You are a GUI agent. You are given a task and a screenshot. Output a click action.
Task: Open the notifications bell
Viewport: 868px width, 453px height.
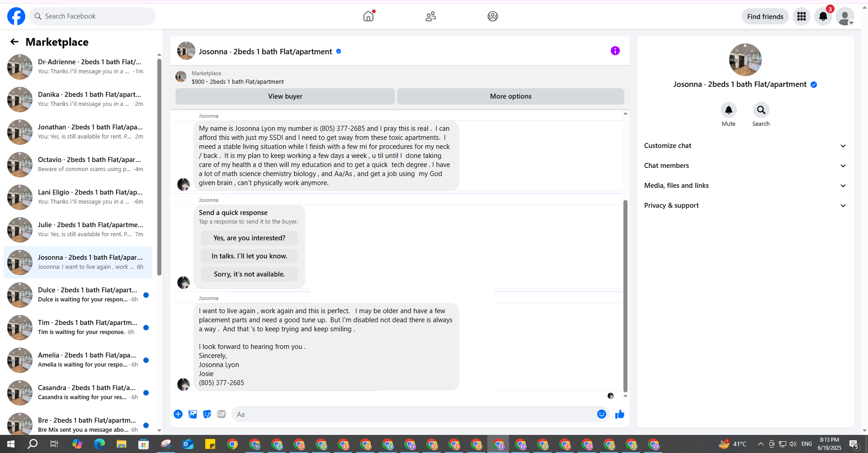pyautogui.click(x=823, y=16)
